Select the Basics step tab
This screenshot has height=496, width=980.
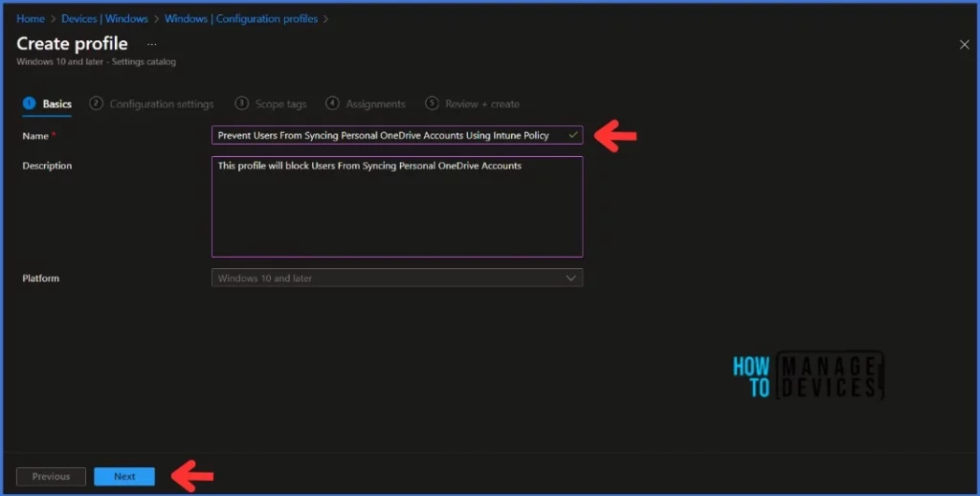point(48,103)
